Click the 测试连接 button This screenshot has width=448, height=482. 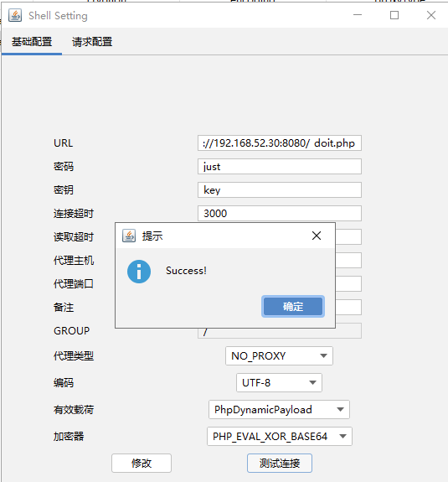(280, 463)
